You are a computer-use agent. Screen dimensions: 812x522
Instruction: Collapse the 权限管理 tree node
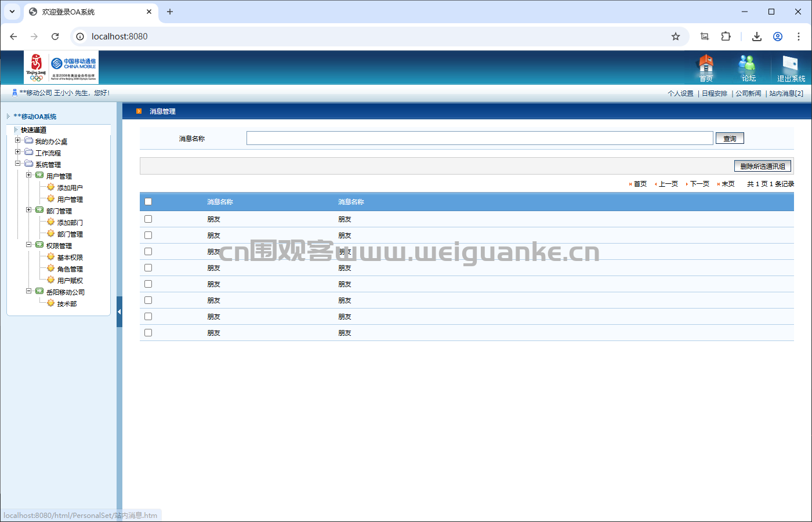coord(29,245)
